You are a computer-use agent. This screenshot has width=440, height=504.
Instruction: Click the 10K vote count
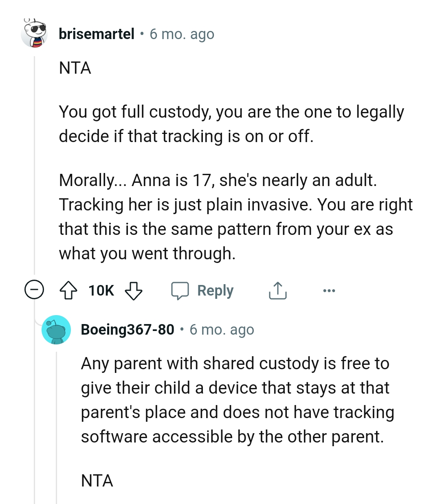100,290
